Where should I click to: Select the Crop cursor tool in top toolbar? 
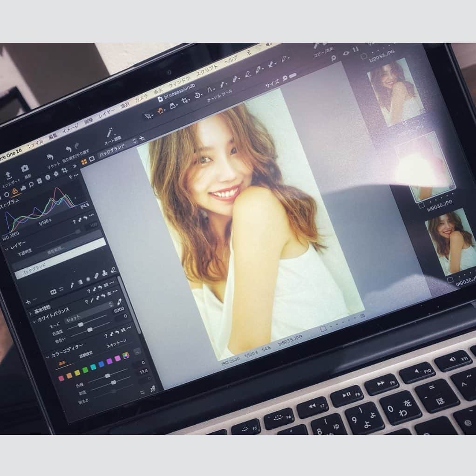point(185,101)
